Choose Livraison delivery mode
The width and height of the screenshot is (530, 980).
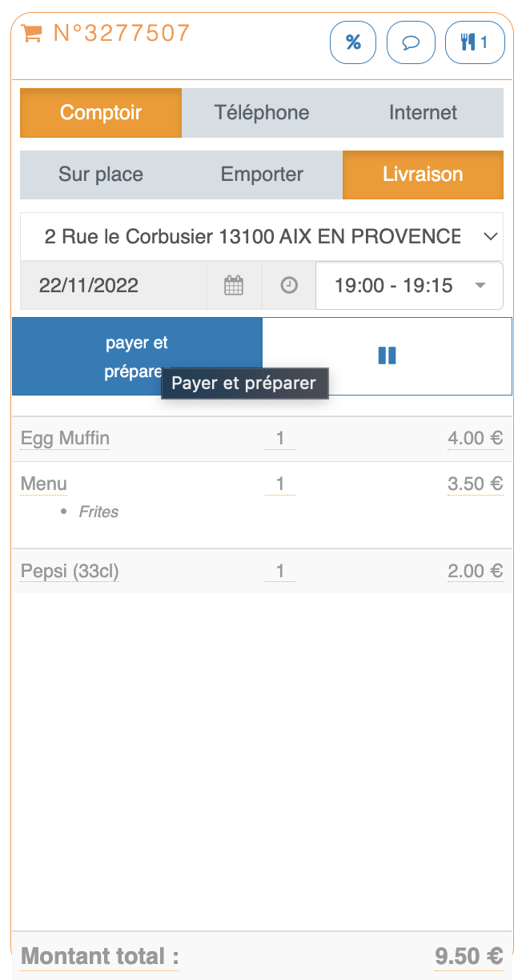point(423,175)
